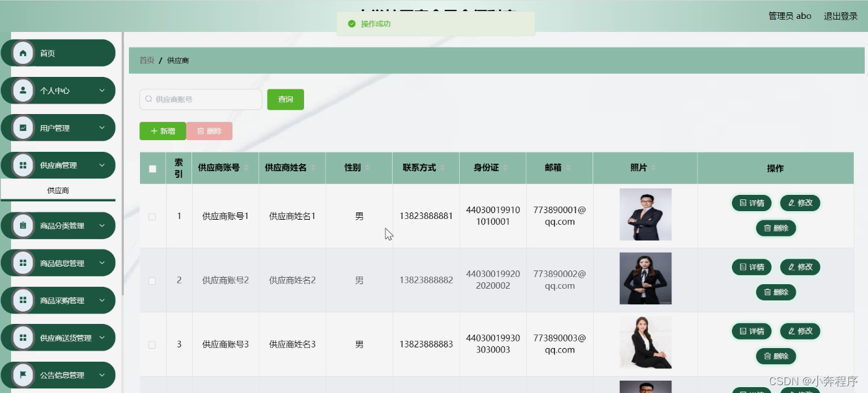This screenshot has width=868, height=393.
Task: Click the disabled 删除 batch delete button
Action: click(209, 131)
